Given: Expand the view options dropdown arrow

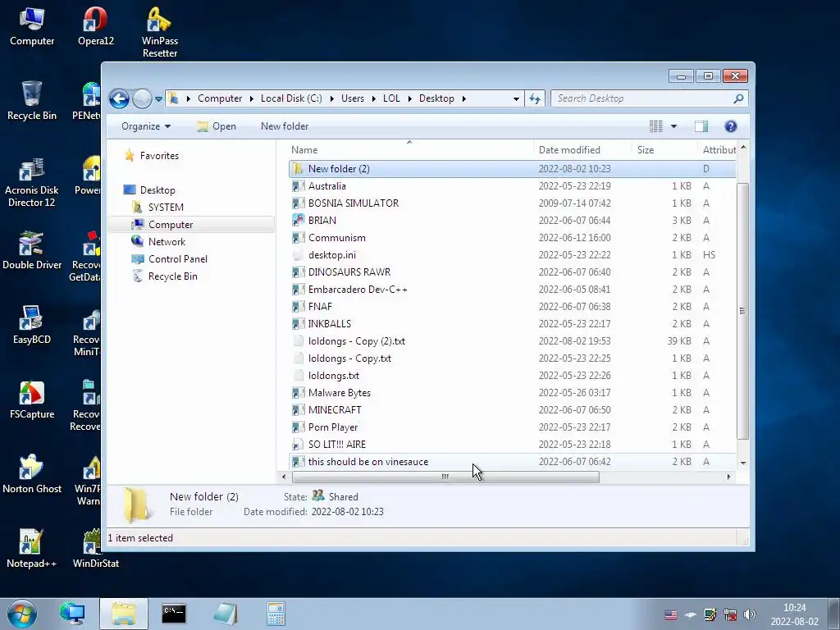Looking at the screenshot, I should point(673,126).
